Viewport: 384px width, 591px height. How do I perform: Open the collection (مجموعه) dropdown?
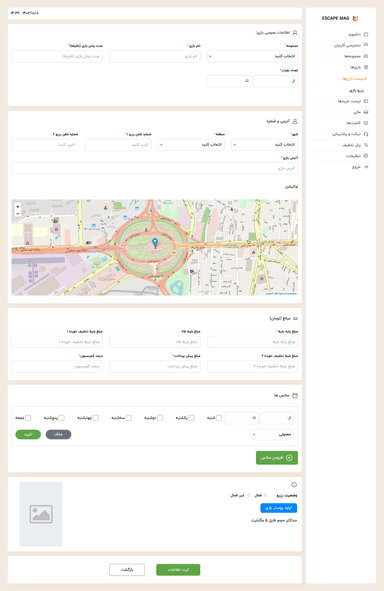pyautogui.click(x=252, y=56)
